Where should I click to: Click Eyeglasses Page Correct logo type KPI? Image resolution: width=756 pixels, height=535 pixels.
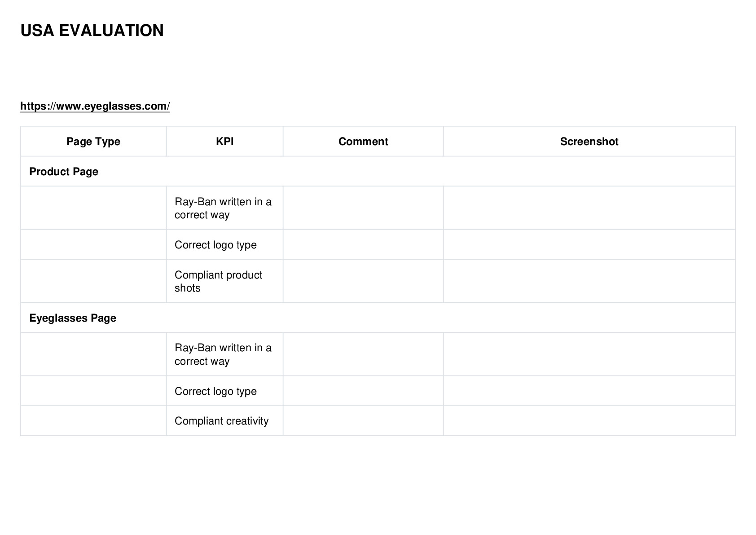(224, 391)
